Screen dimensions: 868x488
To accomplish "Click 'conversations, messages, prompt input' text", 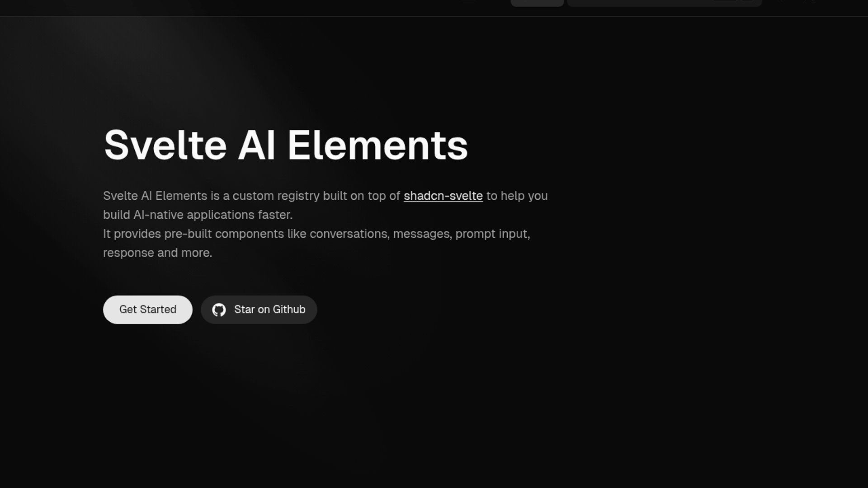I will (420, 234).
